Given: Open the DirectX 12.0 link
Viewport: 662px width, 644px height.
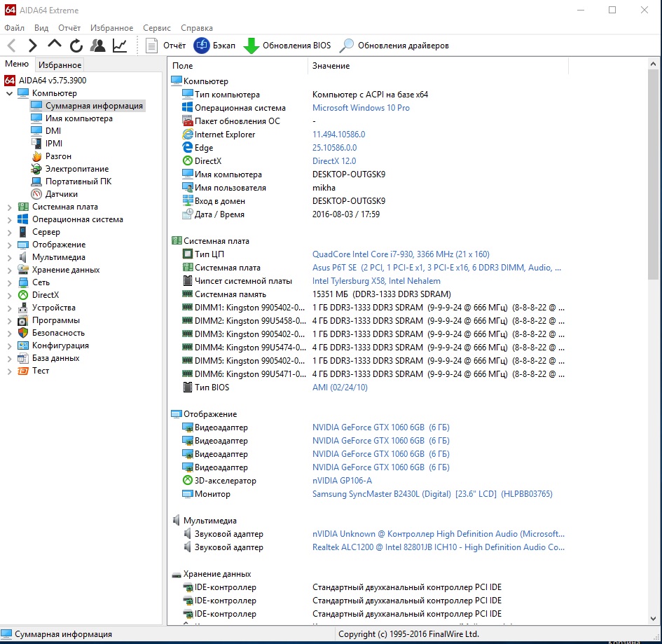Looking at the screenshot, I should 334,161.
